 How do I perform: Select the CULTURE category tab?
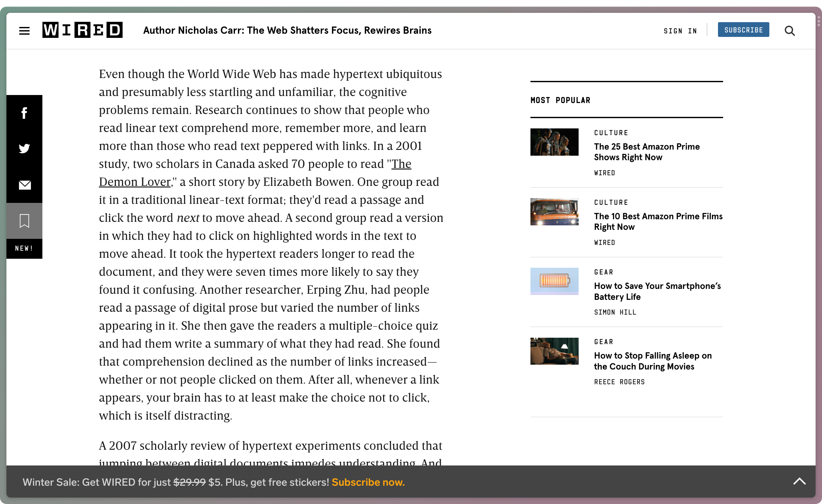(610, 133)
